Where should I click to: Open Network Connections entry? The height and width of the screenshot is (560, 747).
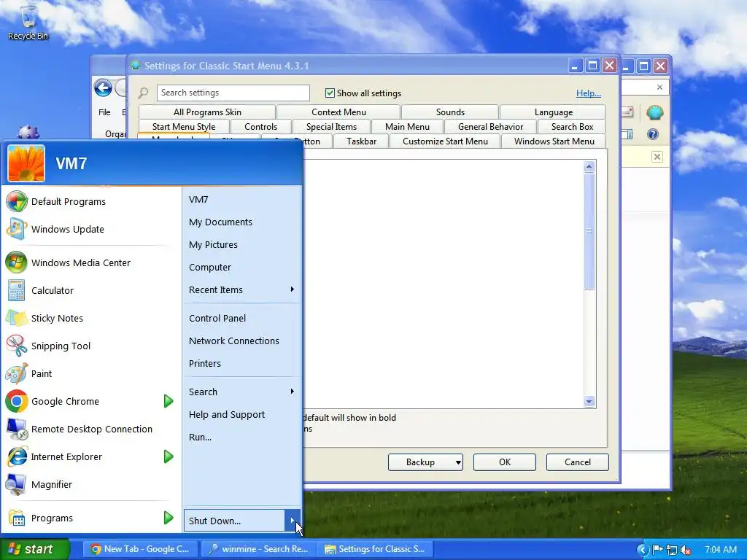pyautogui.click(x=242, y=341)
